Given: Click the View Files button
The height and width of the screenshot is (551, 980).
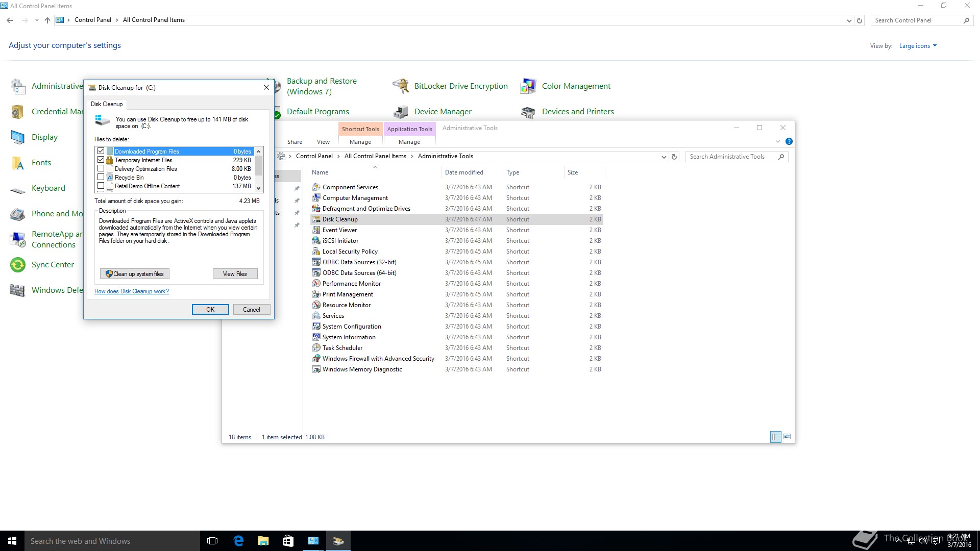Looking at the screenshot, I should (x=235, y=274).
